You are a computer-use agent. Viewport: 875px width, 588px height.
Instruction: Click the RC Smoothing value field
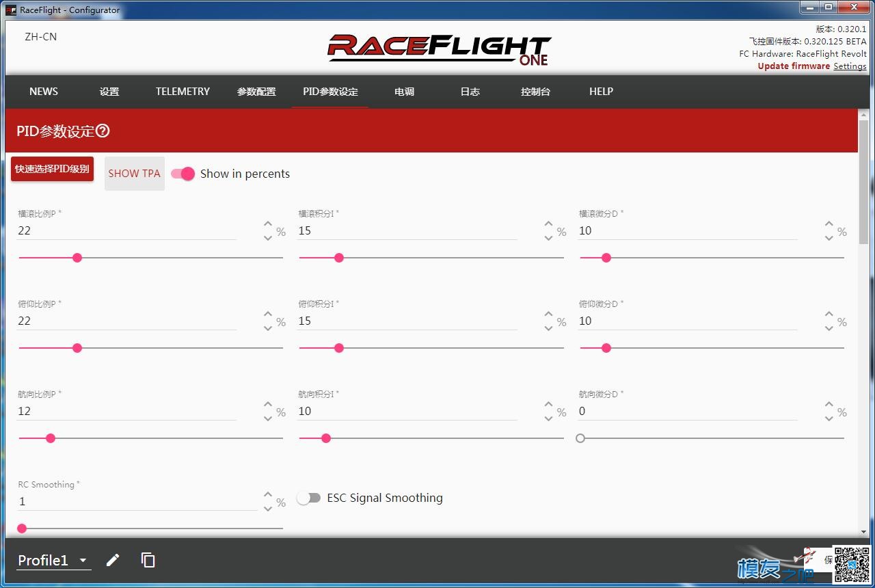pyautogui.click(x=137, y=502)
